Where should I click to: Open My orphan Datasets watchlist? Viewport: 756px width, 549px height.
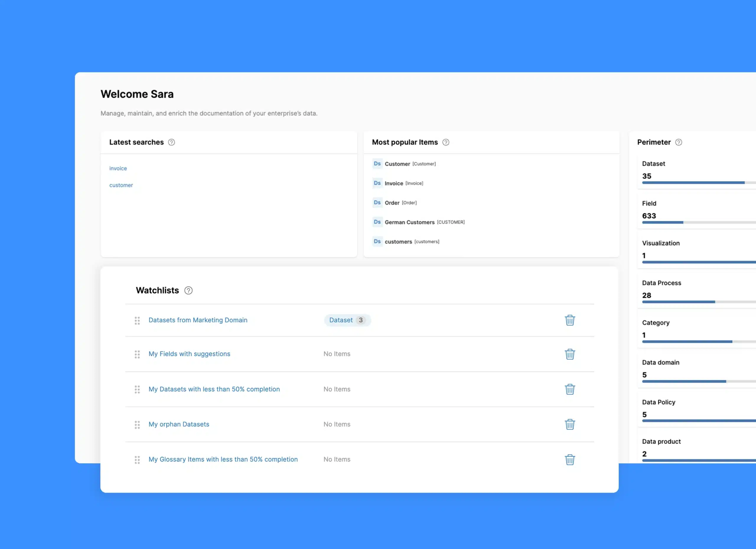(x=179, y=424)
